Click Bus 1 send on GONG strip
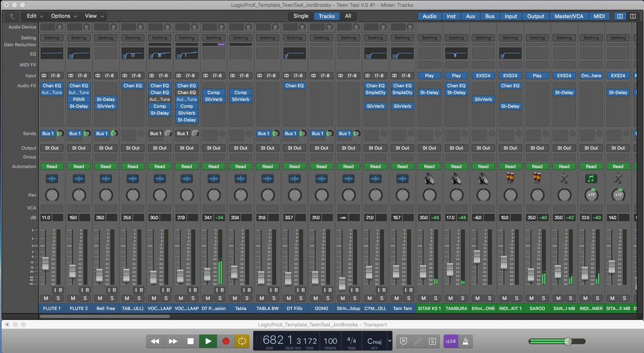Viewport: 644px width, 353px height. point(317,134)
